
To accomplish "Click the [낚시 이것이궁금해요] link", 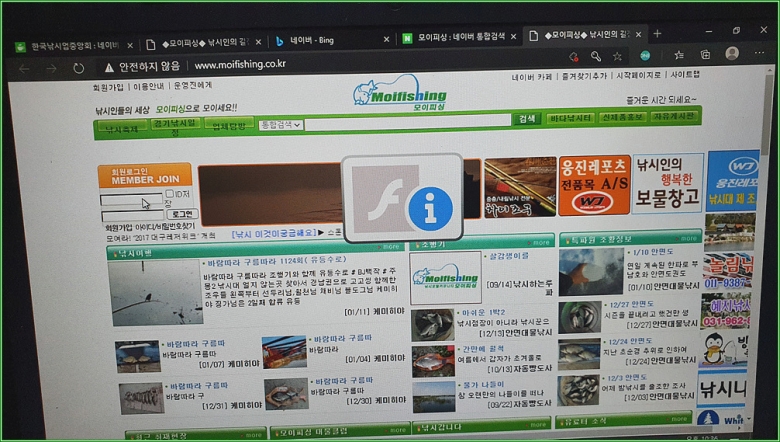I will pos(274,233).
